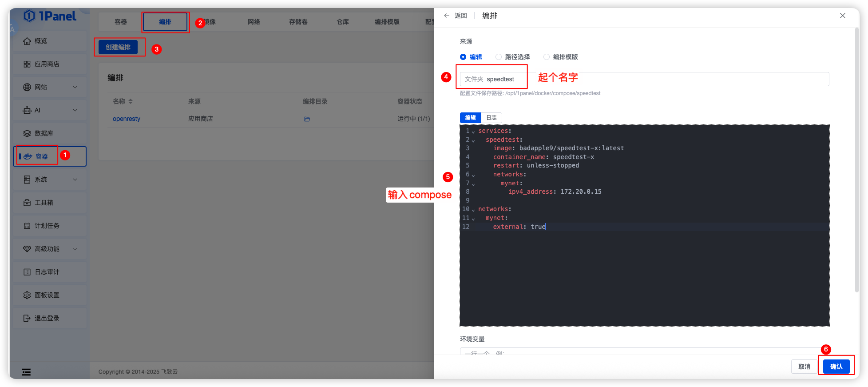Click the 确认 confirm button

836,367
